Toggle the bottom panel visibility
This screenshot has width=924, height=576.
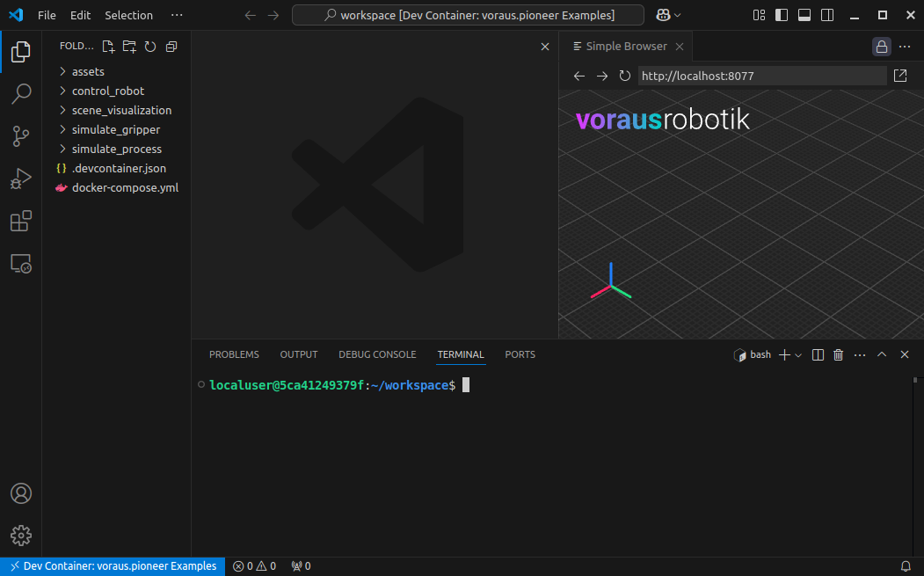(x=804, y=15)
